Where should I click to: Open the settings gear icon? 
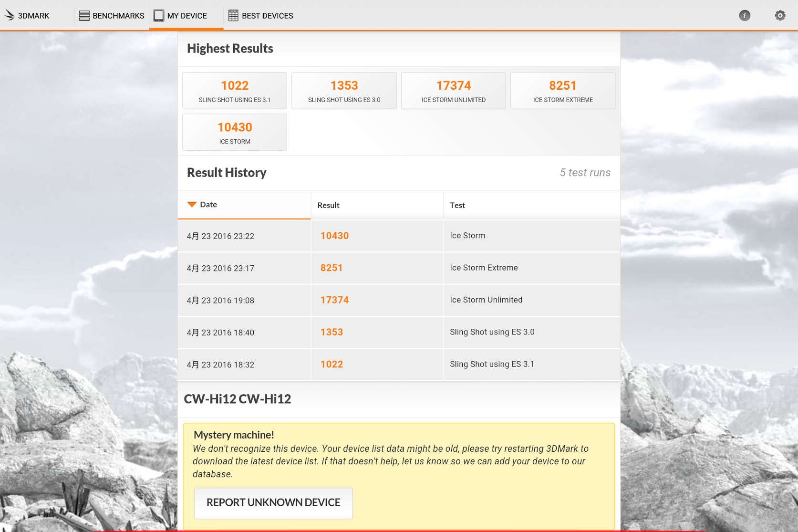coord(780,15)
